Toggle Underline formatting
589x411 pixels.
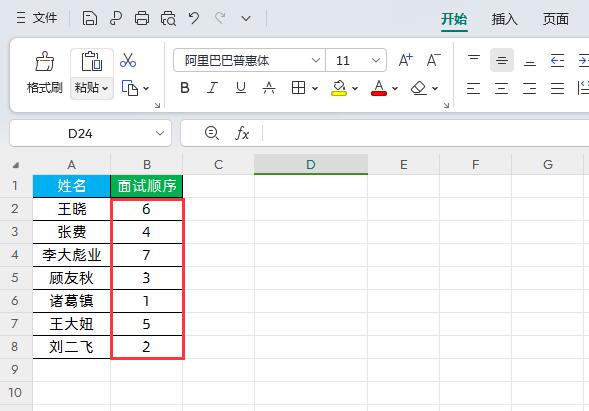pos(241,88)
